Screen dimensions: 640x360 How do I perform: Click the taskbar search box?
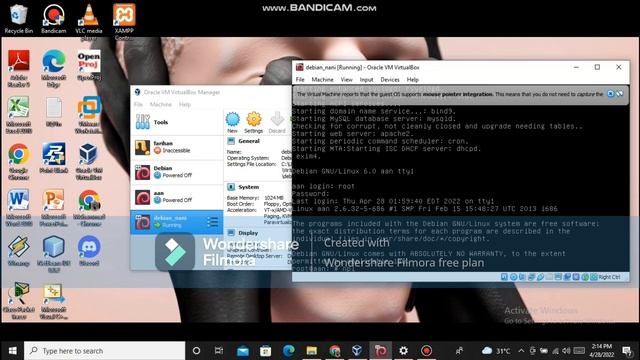click(104, 351)
